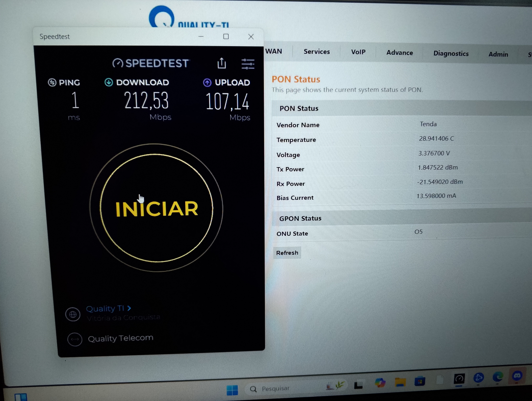Click the Speedtest share icon

pos(222,63)
